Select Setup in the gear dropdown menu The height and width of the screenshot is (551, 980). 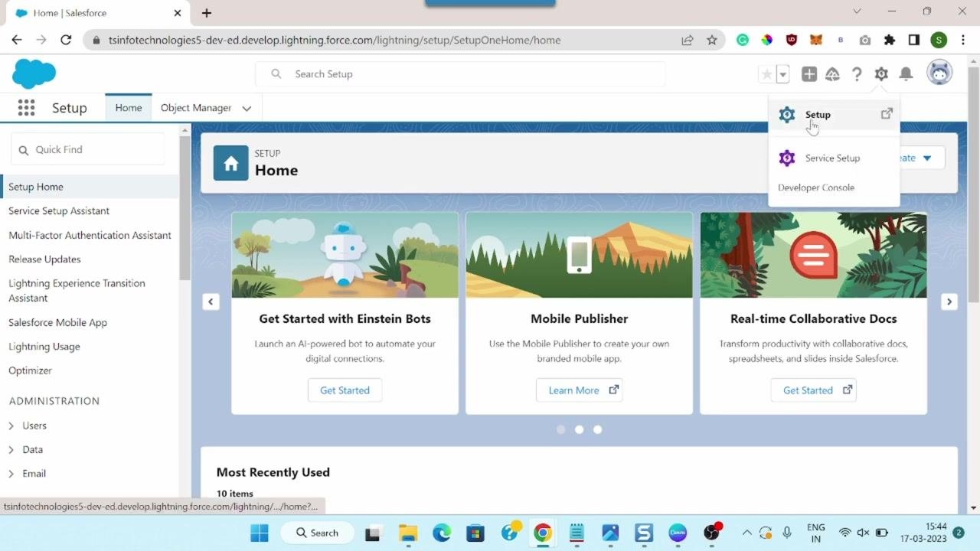point(833,115)
